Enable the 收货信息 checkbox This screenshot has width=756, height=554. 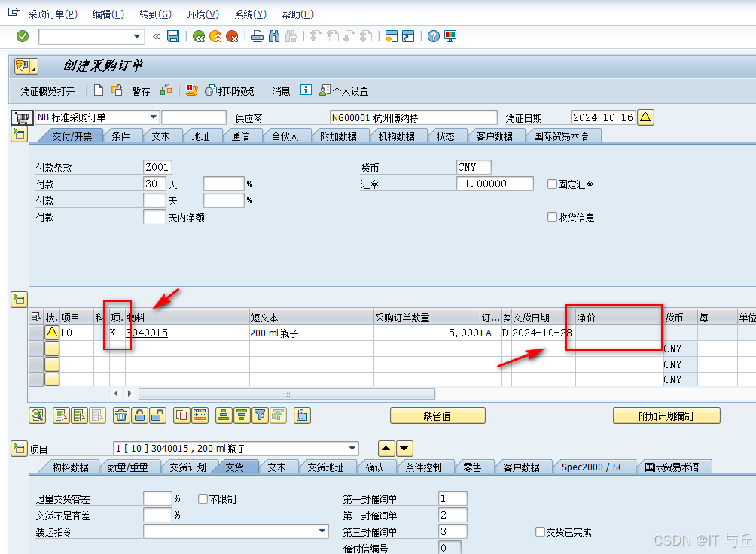pos(553,217)
